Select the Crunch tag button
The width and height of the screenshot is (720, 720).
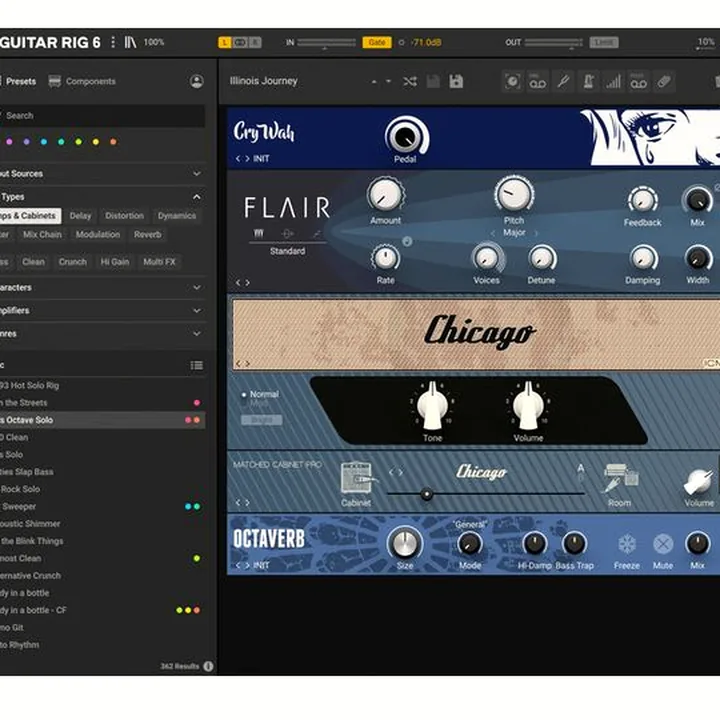(73, 262)
